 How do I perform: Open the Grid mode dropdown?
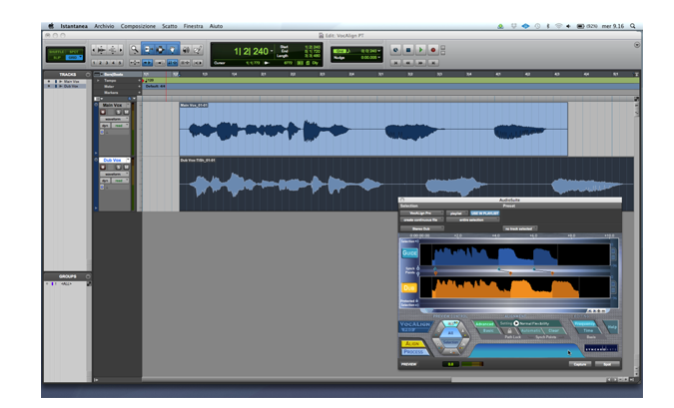click(x=74, y=57)
